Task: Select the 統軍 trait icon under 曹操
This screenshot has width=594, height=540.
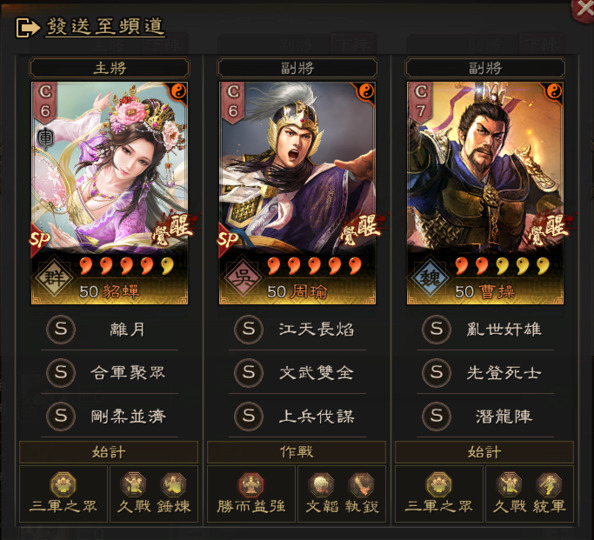Action: 549,485
